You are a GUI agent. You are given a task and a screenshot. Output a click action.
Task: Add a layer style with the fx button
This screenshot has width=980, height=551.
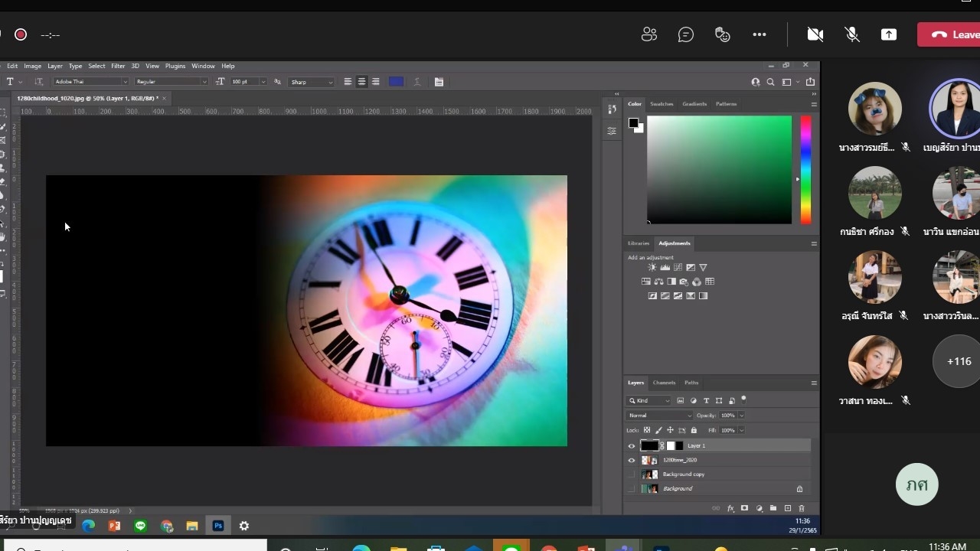tap(730, 508)
